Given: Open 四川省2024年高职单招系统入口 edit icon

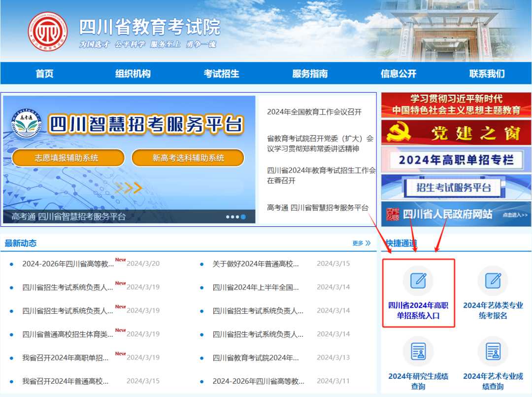Looking at the screenshot, I should [418, 281].
